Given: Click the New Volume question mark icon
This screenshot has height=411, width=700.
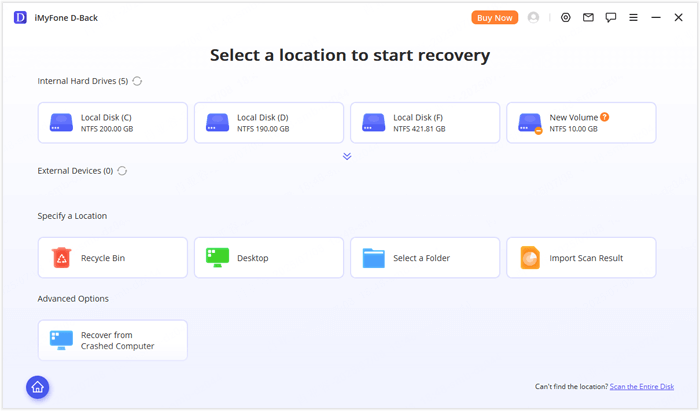Looking at the screenshot, I should (604, 117).
